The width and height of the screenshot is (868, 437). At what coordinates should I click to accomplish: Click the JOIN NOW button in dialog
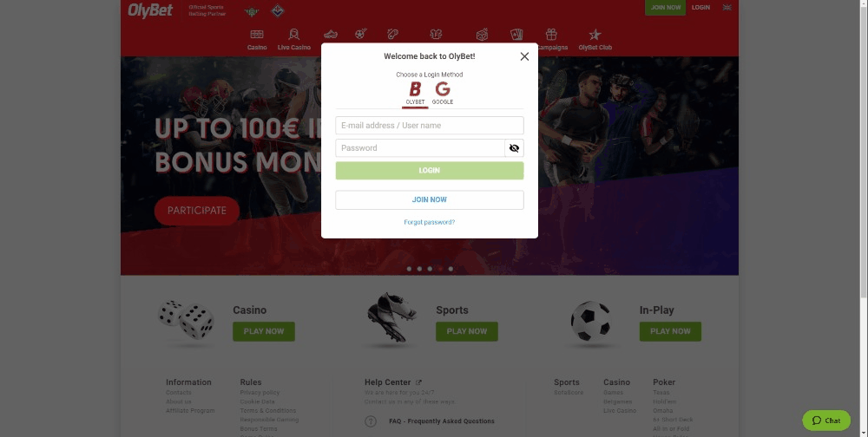coord(430,199)
